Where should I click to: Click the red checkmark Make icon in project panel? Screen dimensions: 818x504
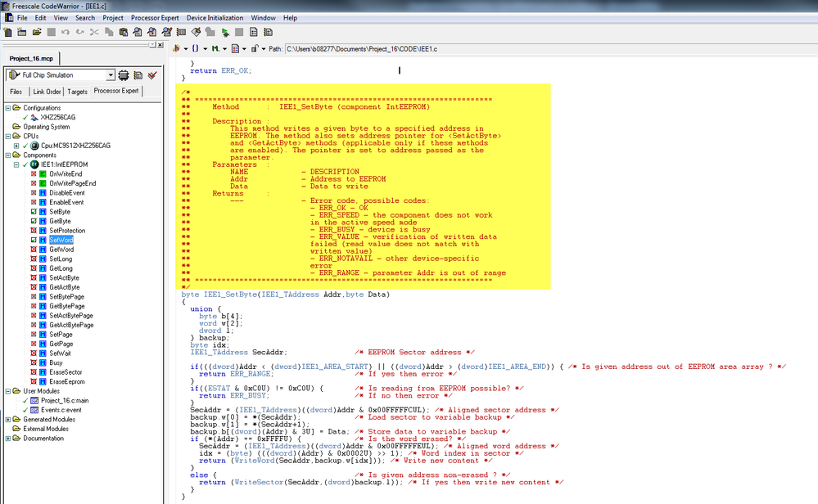tap(152, 75)
